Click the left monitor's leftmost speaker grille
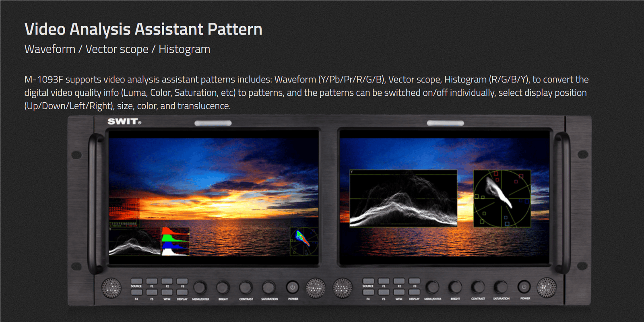This screenshot has height=322, width=644. tap(111, 288)
